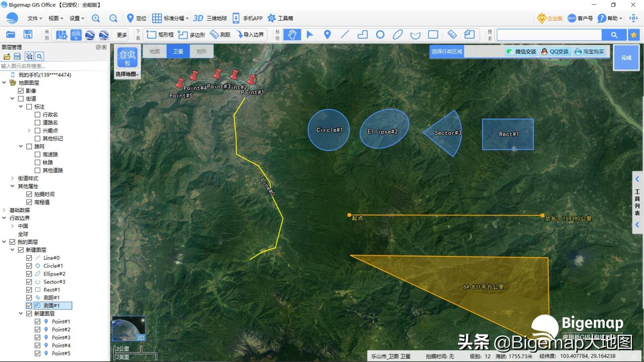Expand the 基础数据 tree node
The image size is (644, 362).
[x=4, y=210]
